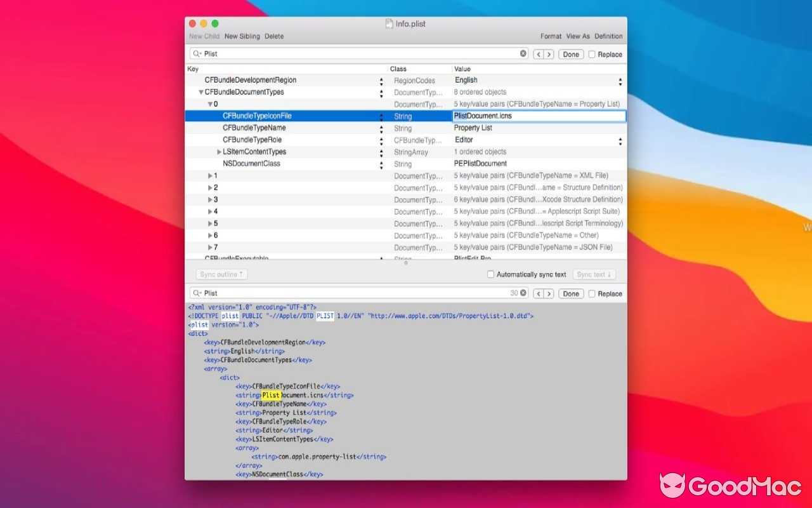Expand document type 1
Image resolution: width=812 pixels, height=508 pixels.
[211, 175]
